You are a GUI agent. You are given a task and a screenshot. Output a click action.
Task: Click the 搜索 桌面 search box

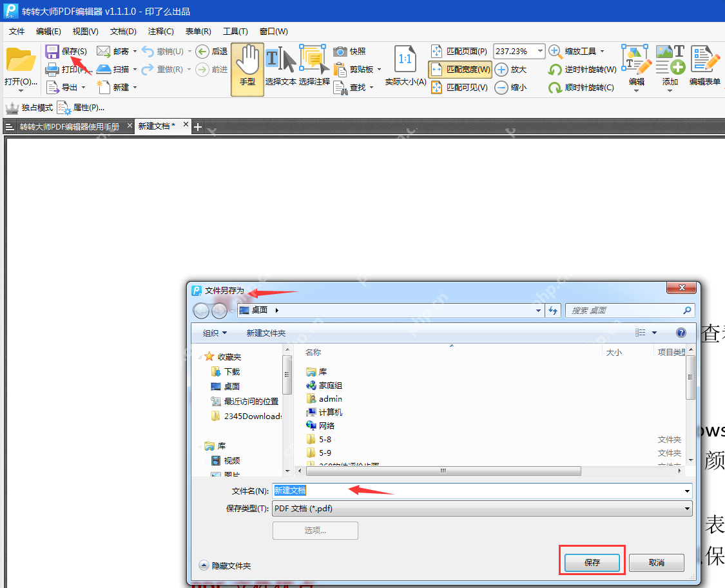click(x=630, y=310)
